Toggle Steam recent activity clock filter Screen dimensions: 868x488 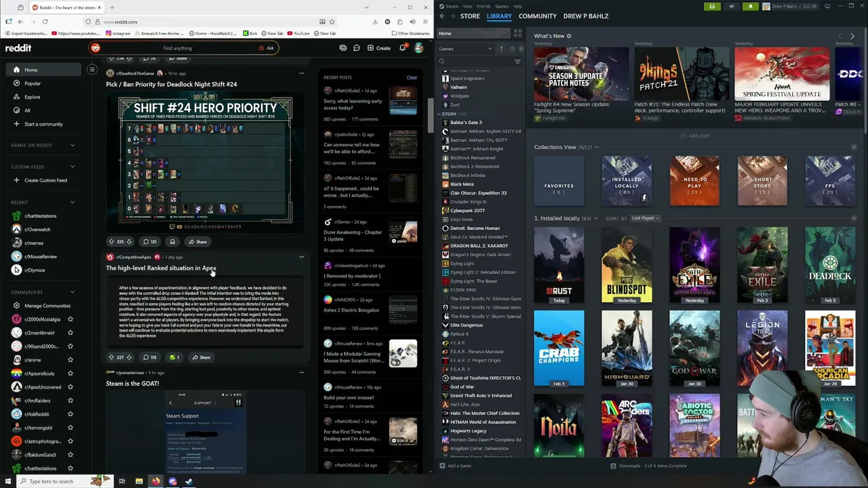click(x=512, y=49)
